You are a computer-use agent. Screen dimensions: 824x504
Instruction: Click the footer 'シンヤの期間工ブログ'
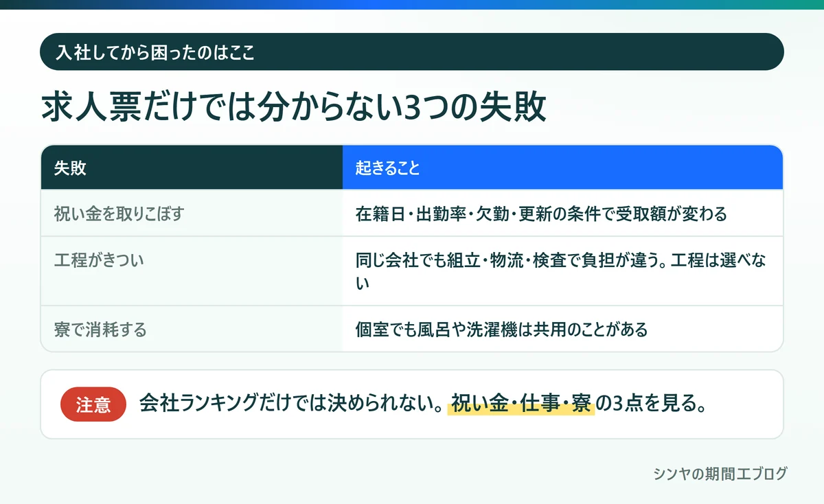720,474
